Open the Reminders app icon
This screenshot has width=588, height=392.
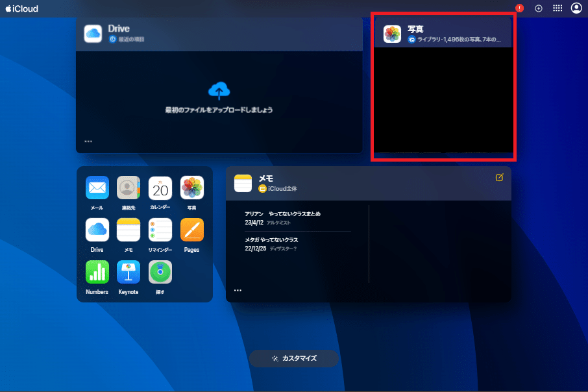(x=160, y=230)
